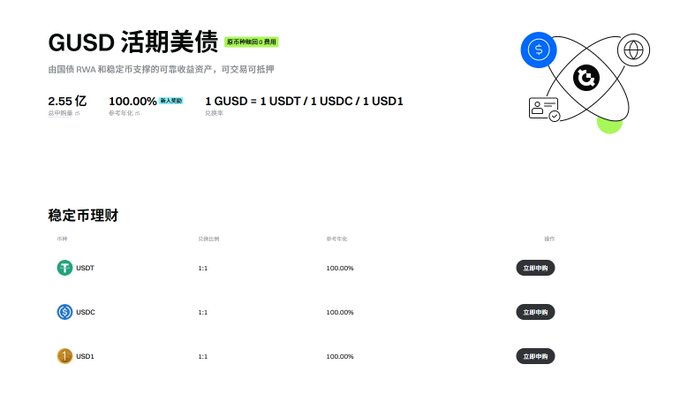Click the GUSD 活期美债 page title
Screen dimensions: 680x395
[x=133, y=42]
